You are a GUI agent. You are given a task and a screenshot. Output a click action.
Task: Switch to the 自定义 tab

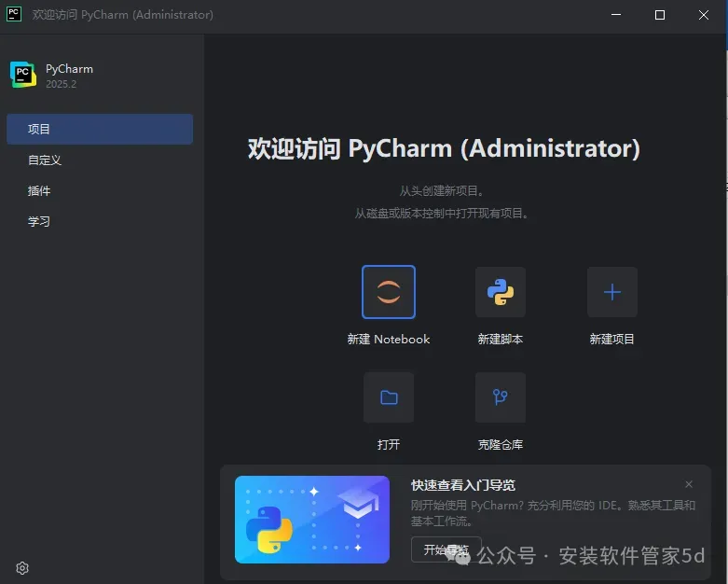[100, 160]
